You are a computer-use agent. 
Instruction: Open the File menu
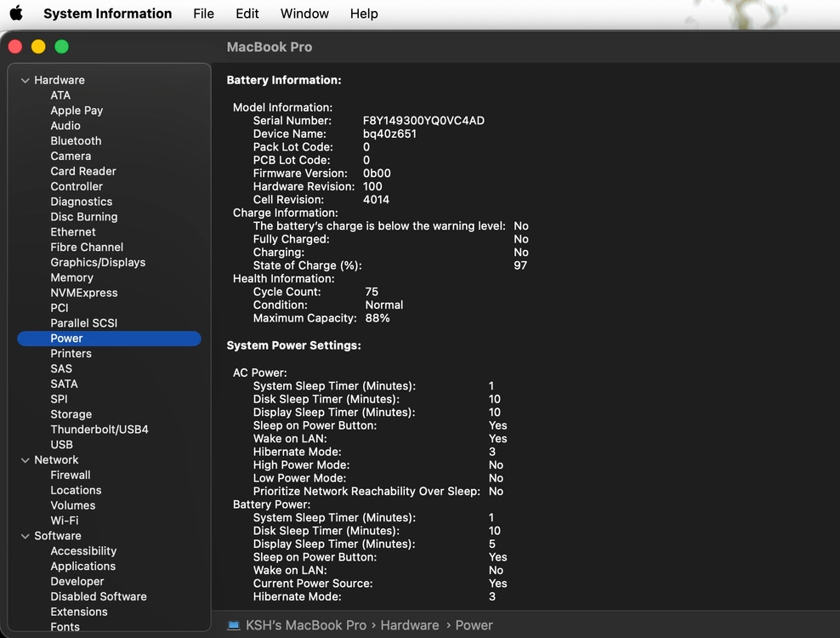203,14
